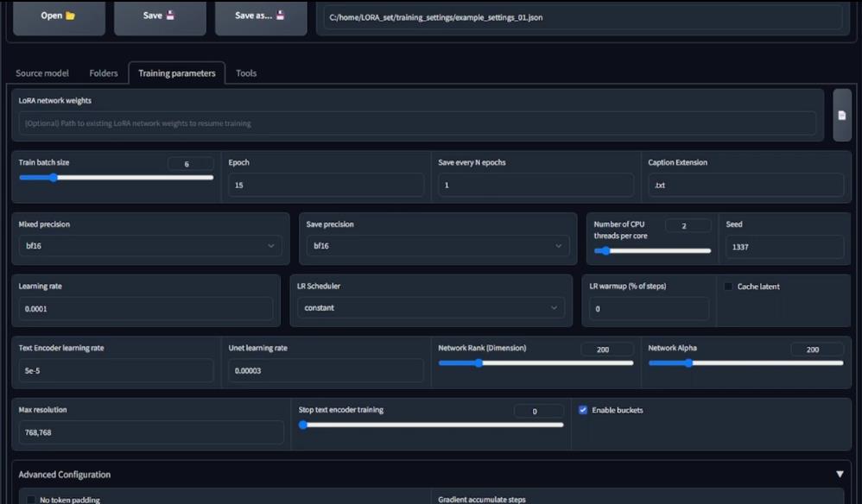
Task: Click the file browser icon beside LoRA network weights
Action: coord(840,113)
